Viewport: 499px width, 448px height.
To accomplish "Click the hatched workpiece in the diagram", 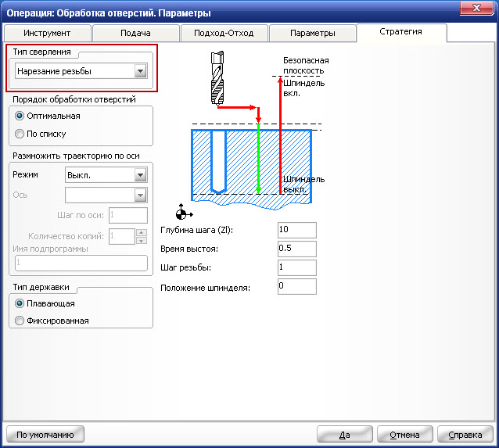I will tap(251, 169).
